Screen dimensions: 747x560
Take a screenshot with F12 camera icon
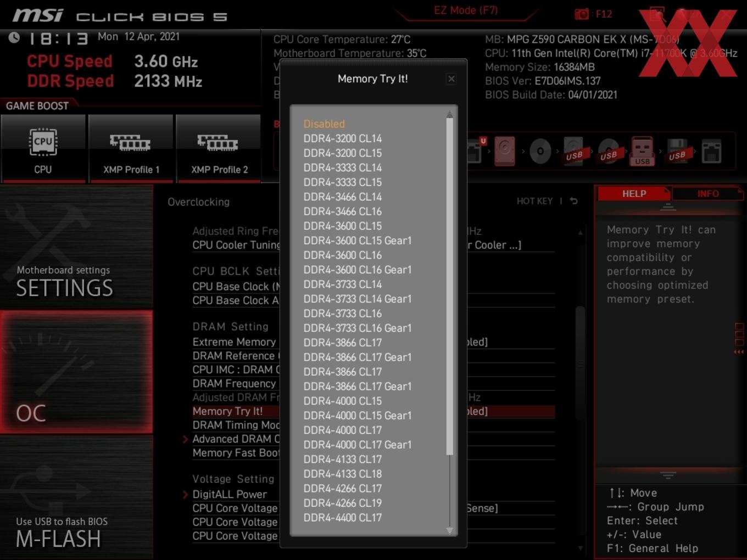click(x=582, y=14)
